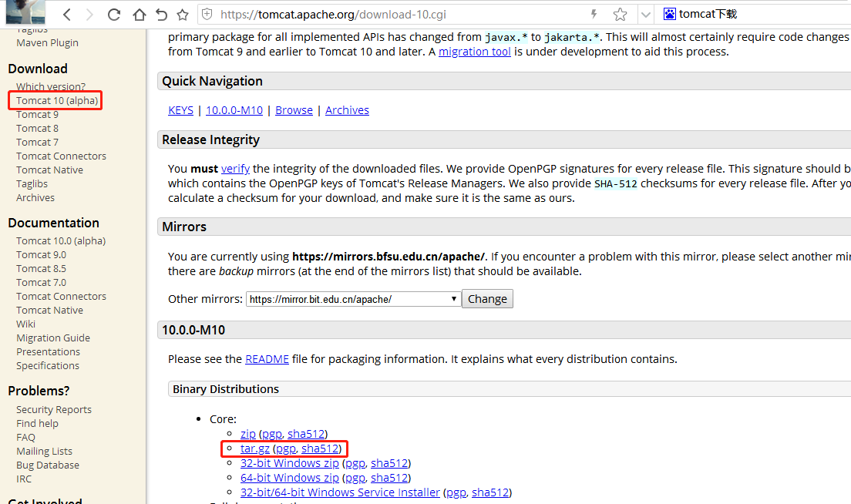
Task: Open pgp for 64-bit Windows zip
Action: pos(355,478)
